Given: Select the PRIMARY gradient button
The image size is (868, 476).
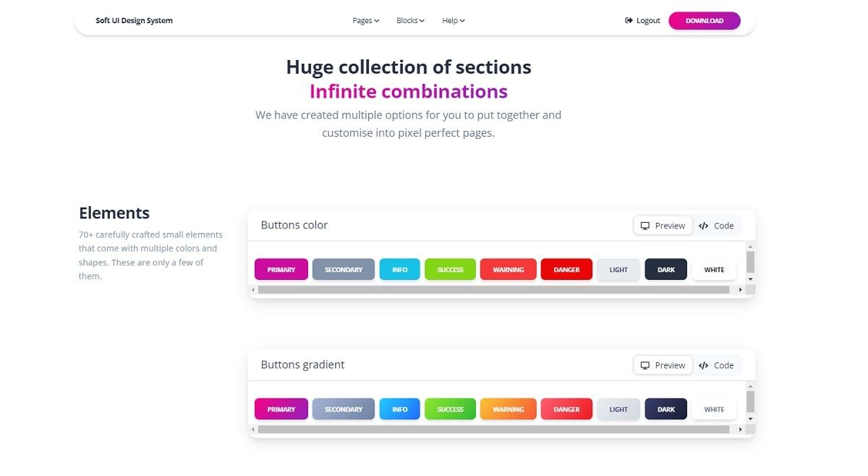Looking at the screenshot, I should click(x=281, y=409).
